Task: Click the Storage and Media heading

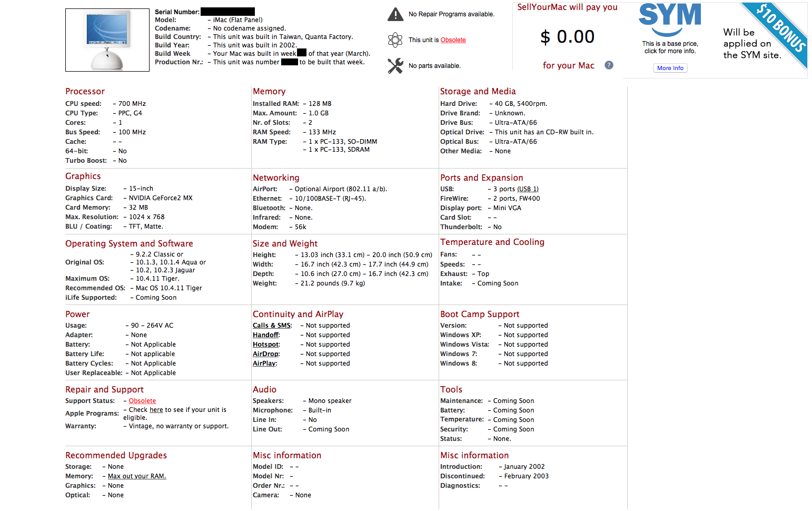Action: click(478, 92)
